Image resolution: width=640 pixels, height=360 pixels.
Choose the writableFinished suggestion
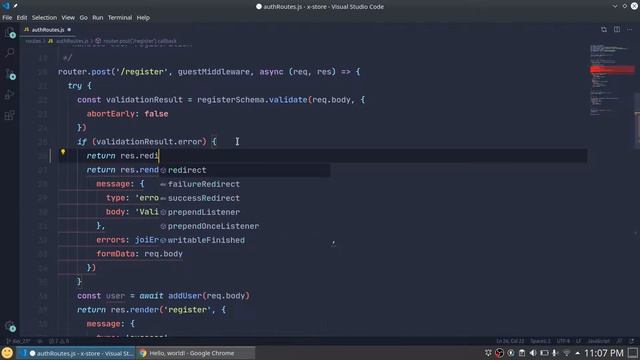click(245, 240)
